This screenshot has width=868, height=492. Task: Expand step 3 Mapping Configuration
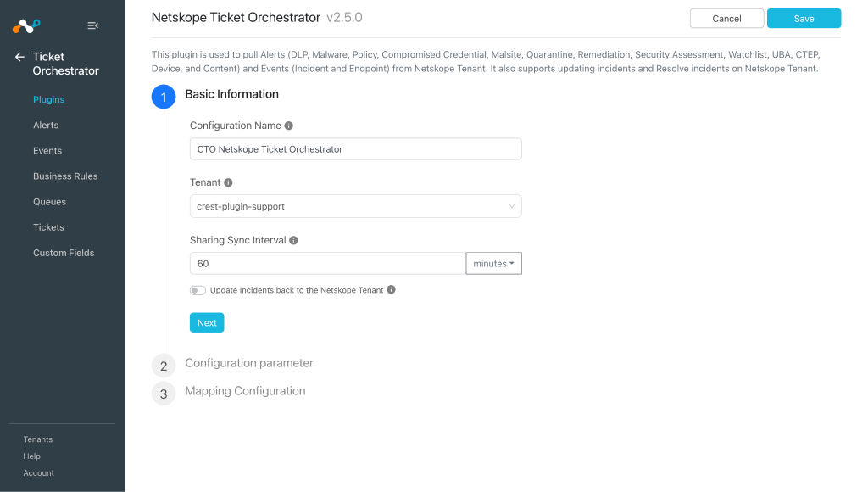245,390
